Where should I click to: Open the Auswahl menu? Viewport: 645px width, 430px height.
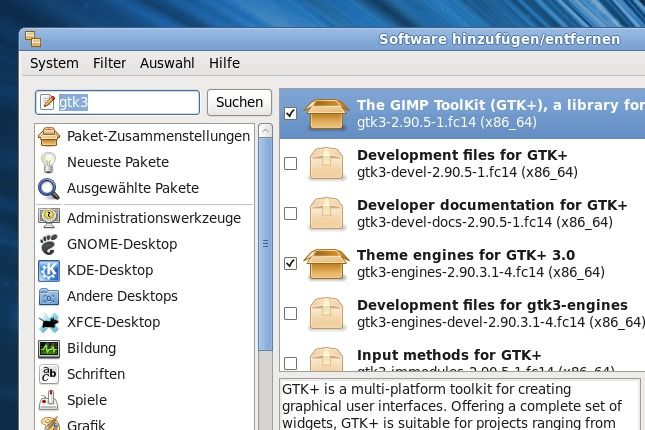167,63
